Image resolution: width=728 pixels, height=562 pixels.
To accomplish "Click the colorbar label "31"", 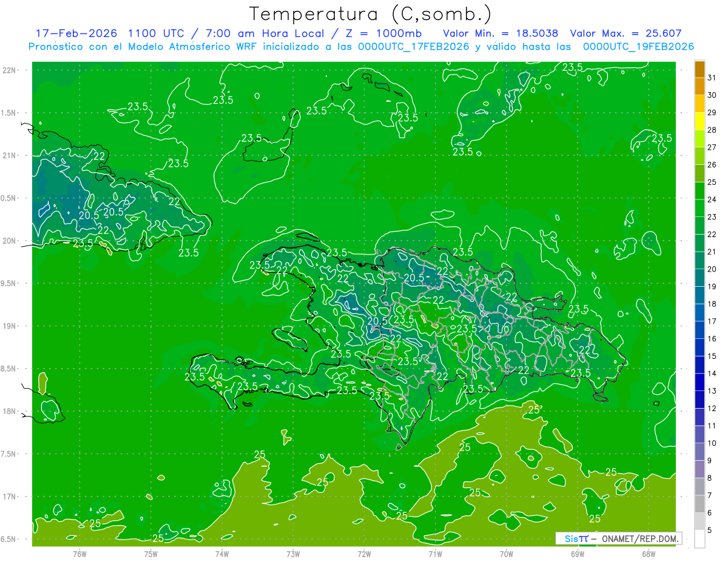I will [712, 78].
